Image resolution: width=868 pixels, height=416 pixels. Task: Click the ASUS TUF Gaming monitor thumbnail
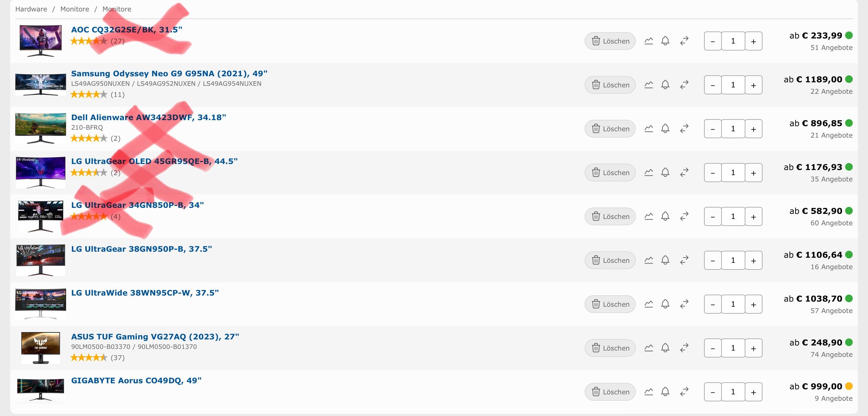tap(40, 348)
